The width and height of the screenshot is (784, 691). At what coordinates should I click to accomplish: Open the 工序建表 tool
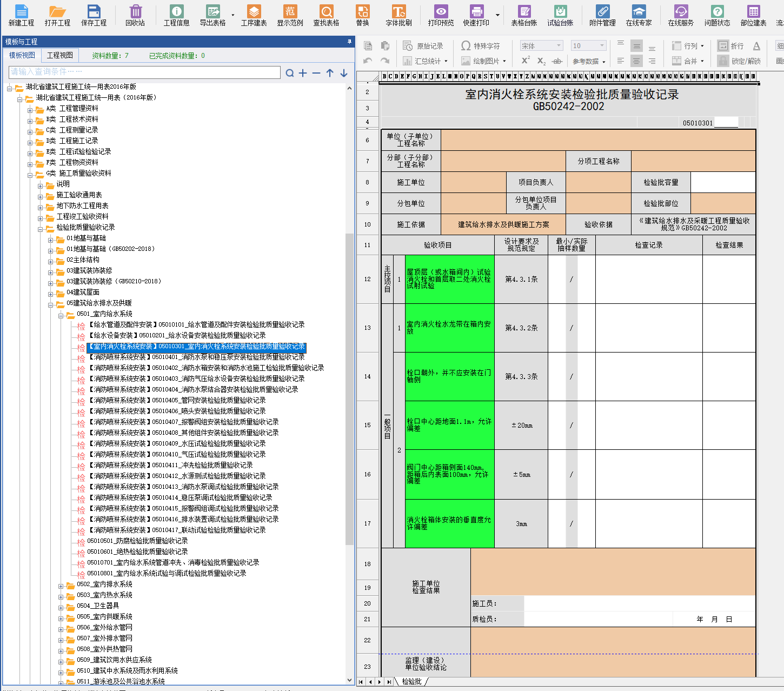pos(254,15)
